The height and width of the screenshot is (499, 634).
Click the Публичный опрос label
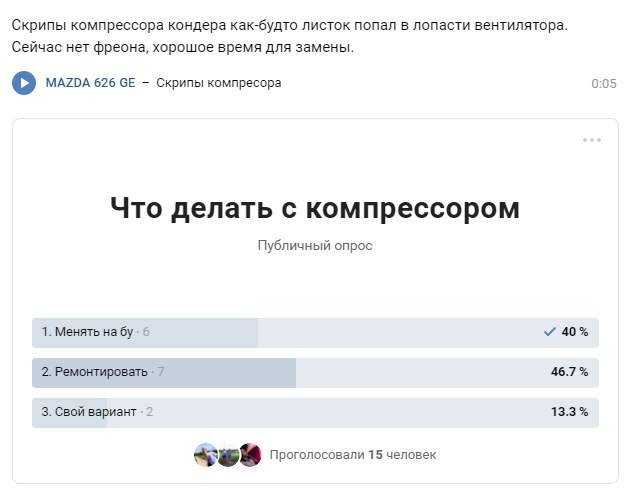pyautogui.click(x=315, y=245)
